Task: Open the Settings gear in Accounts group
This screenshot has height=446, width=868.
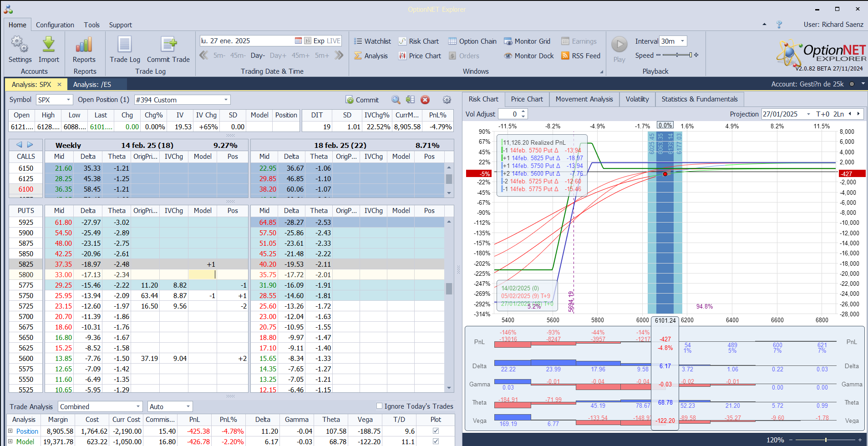Action: (20, 50)
